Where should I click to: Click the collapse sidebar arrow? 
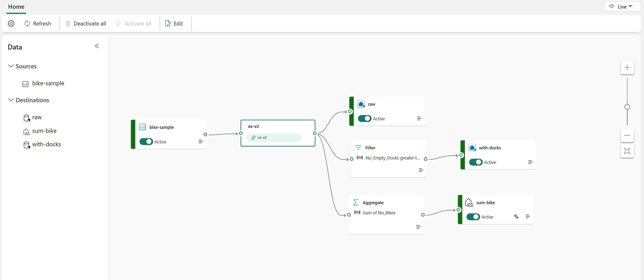click(97, 46)
